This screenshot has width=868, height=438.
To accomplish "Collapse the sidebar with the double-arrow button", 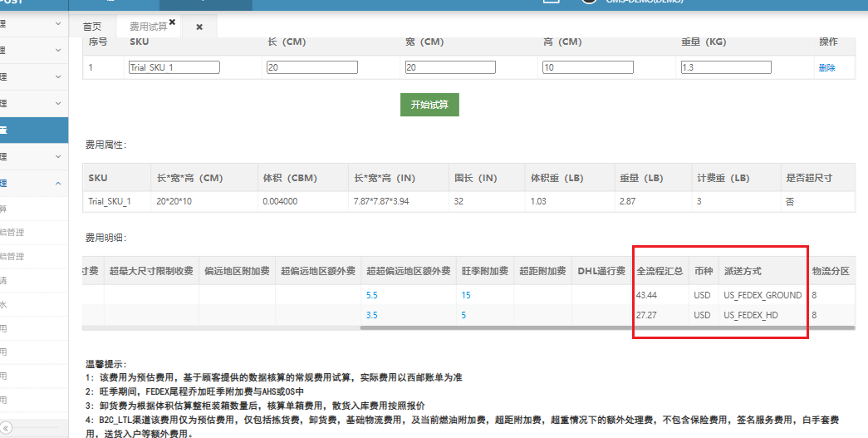I will (x=6, y=428).
